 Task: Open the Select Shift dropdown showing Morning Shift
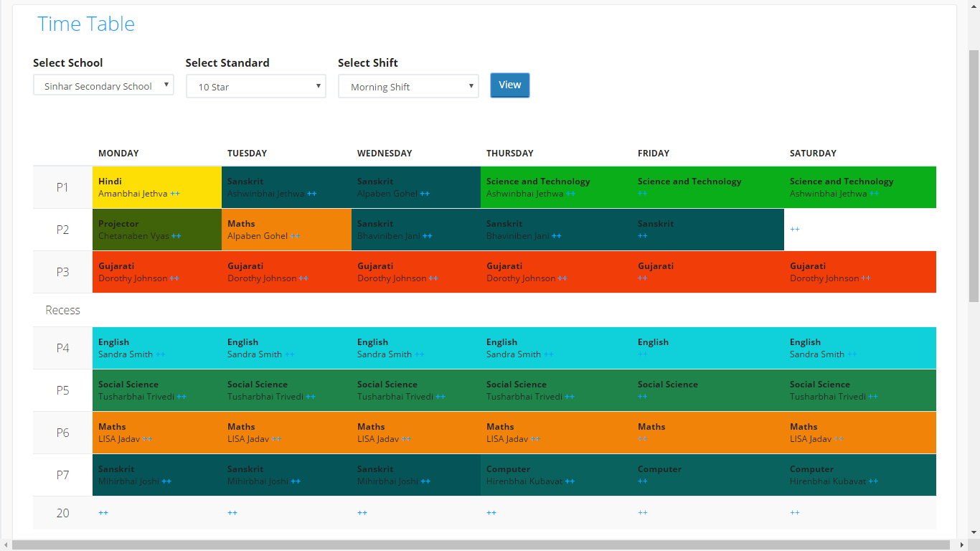coord(407,85)
